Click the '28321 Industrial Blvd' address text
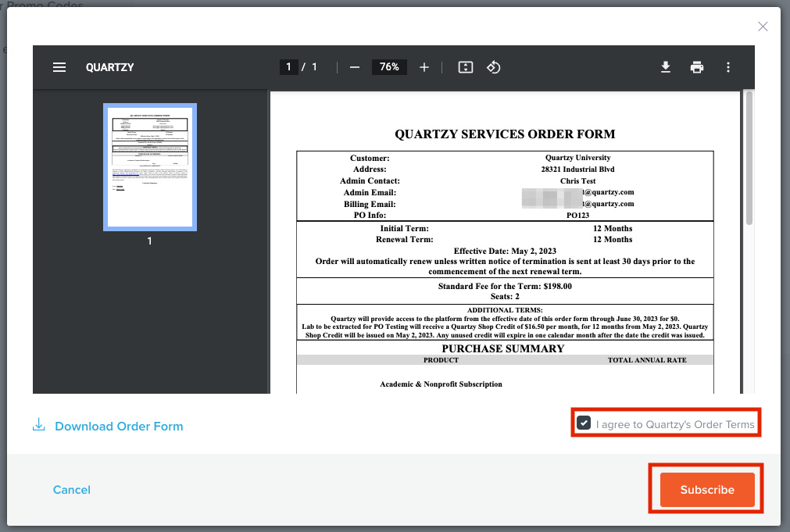 [x=578, y=170]
